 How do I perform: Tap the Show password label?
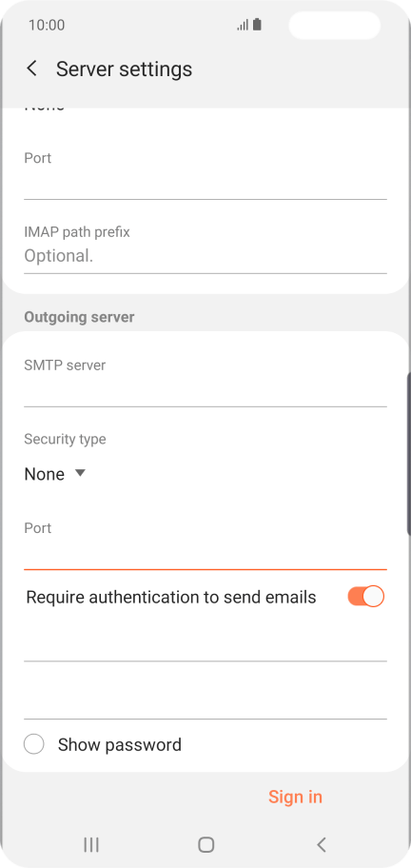(x=120, y=744)
